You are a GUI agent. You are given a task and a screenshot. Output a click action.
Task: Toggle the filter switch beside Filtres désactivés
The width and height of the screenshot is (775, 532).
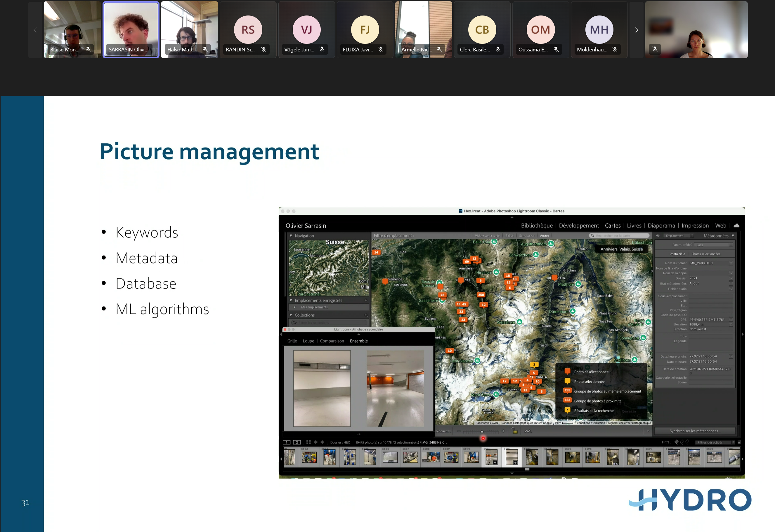click(739, 442)
